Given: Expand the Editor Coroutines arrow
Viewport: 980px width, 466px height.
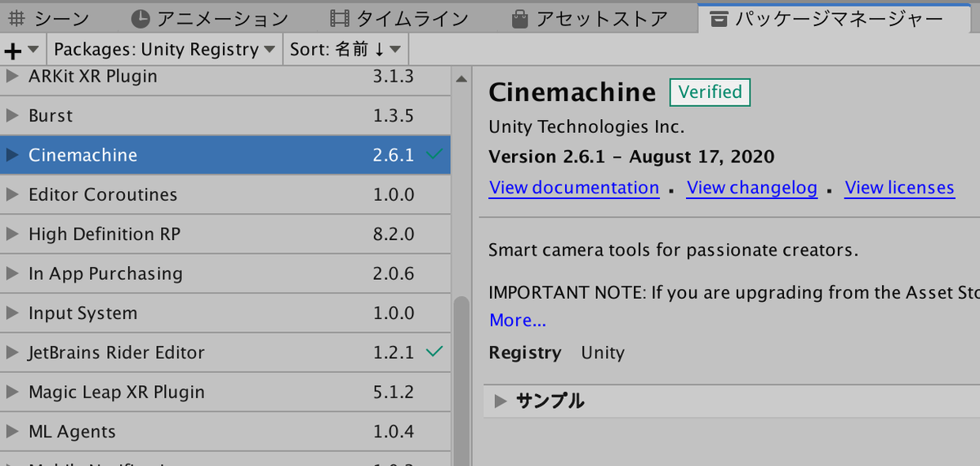Looking at the screenshot, I should click(11, 194).
